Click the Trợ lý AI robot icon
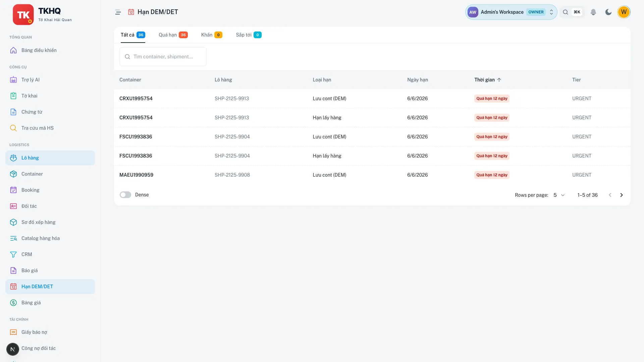Image resolution: width=644 pixels, height=362 pixels. click(x=13, y=80)
